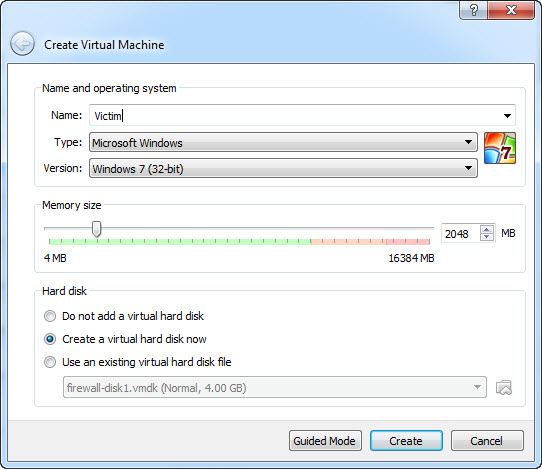Viewport: 542px width, 469px height.
Task: Click the back arrow icon
Action: click(x=22, y=44)
